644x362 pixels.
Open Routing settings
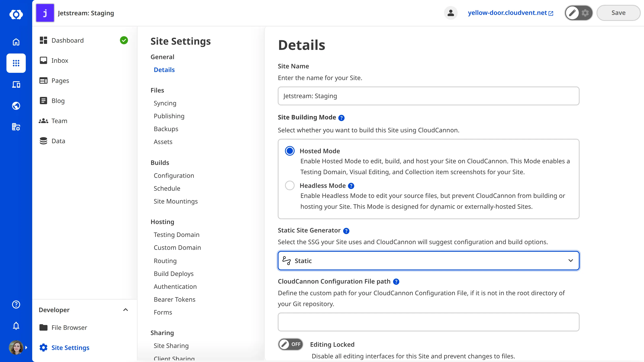(x=165, y=261)
